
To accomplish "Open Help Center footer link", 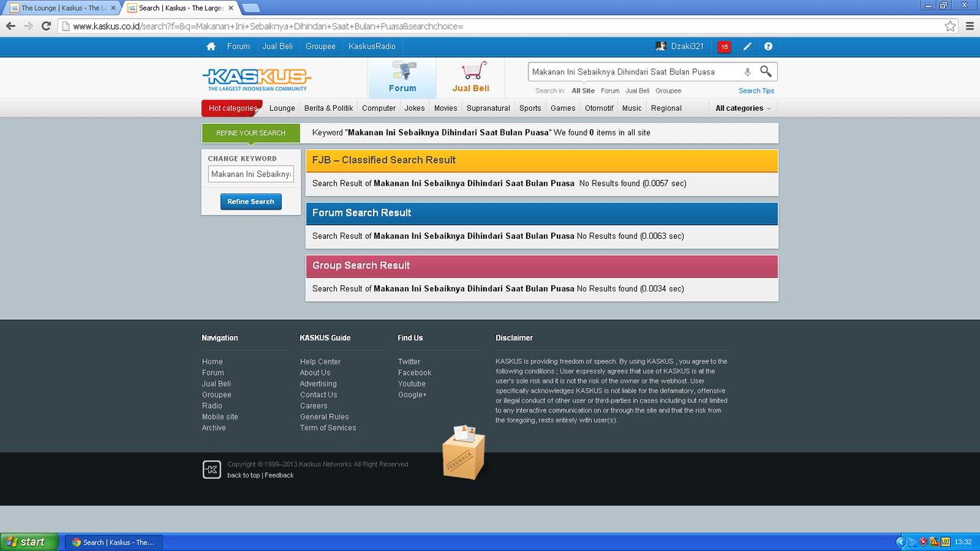I will coord(320,362).
